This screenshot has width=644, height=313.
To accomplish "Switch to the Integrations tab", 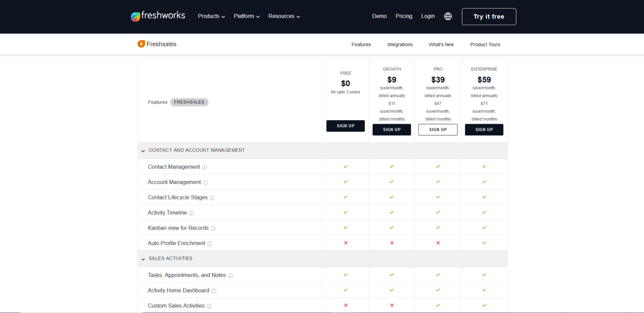I will tap(400, 44).
